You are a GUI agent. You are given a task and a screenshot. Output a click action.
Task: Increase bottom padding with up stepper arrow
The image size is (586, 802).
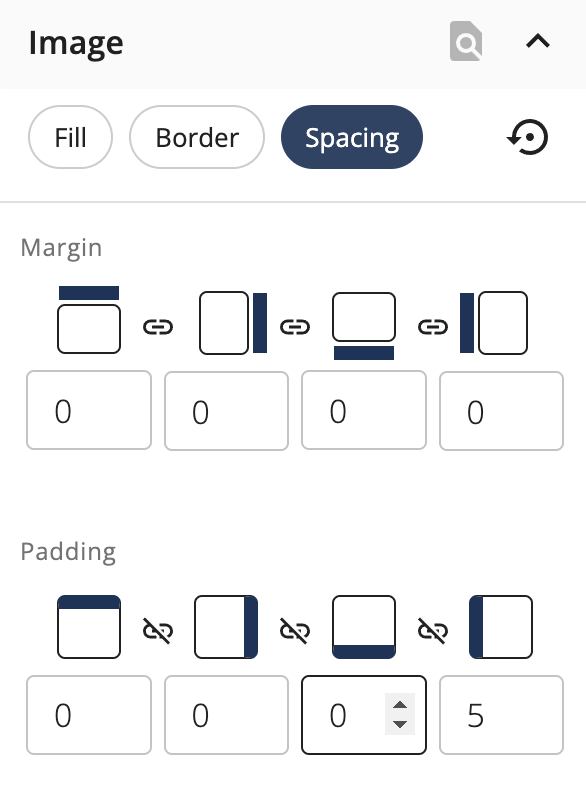pyautogui.click(x=400, y=705)
